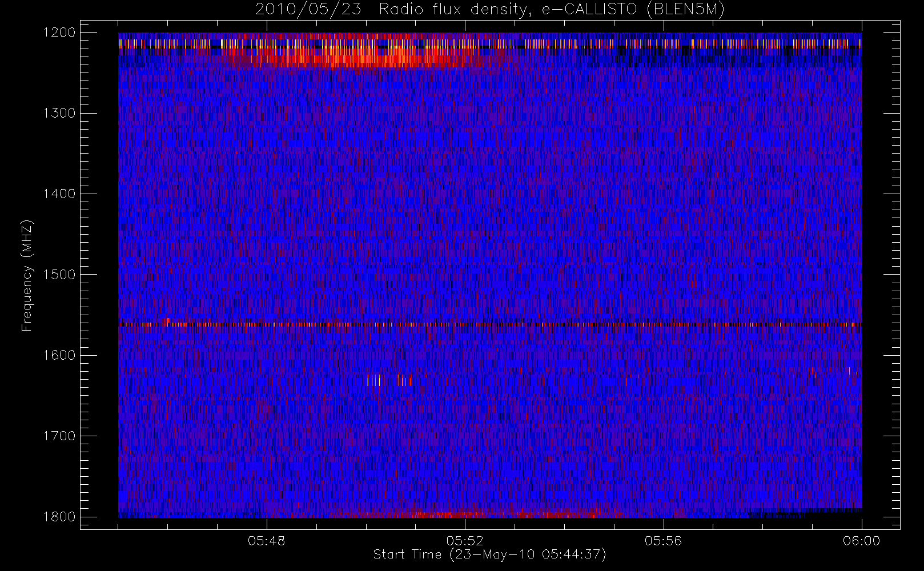The image size is (924, 571).
Task: Click the 1200 frequency tick label
Action: [59, 33]
